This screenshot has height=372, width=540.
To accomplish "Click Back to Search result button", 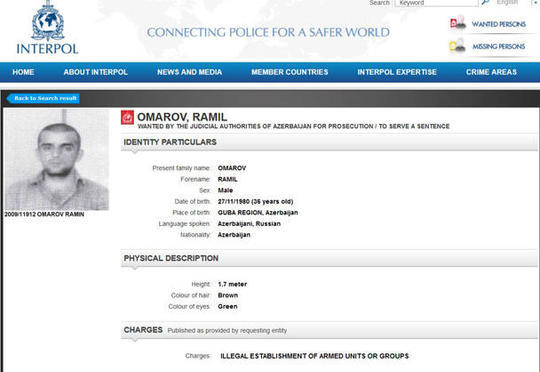I will [x=43, y=99].
